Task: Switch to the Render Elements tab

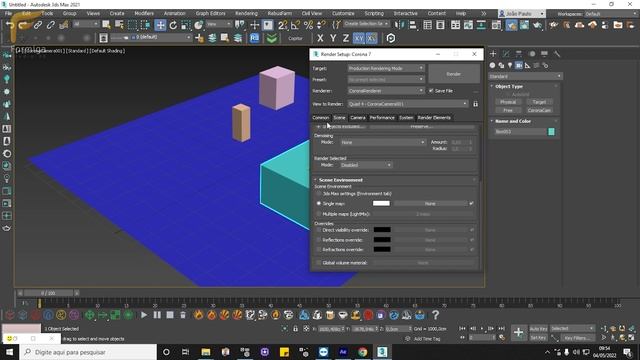Action: click(434, 118)
